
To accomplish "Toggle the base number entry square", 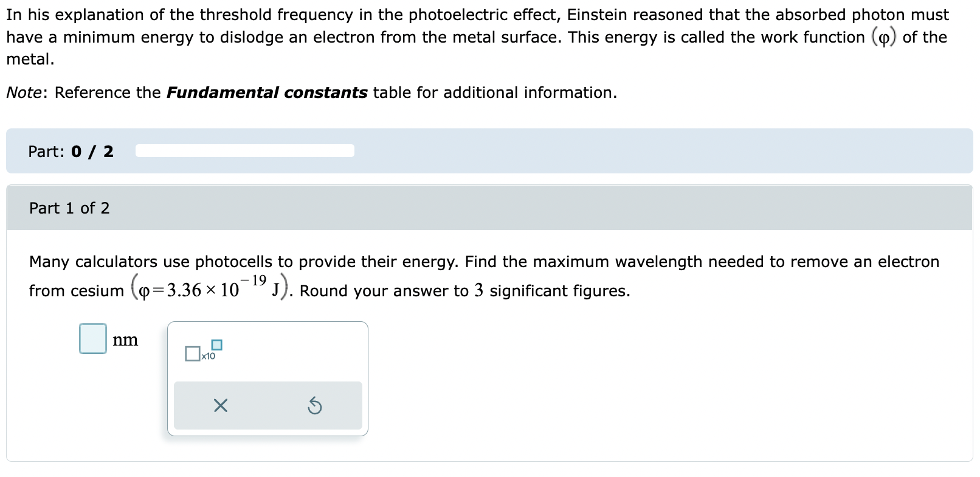I will (193, 353).
